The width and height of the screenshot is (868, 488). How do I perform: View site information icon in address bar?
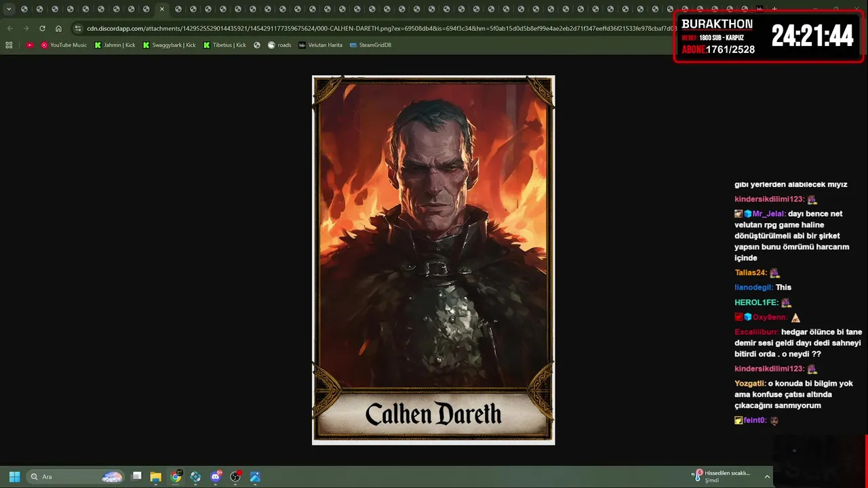click(x=78, y=28)
